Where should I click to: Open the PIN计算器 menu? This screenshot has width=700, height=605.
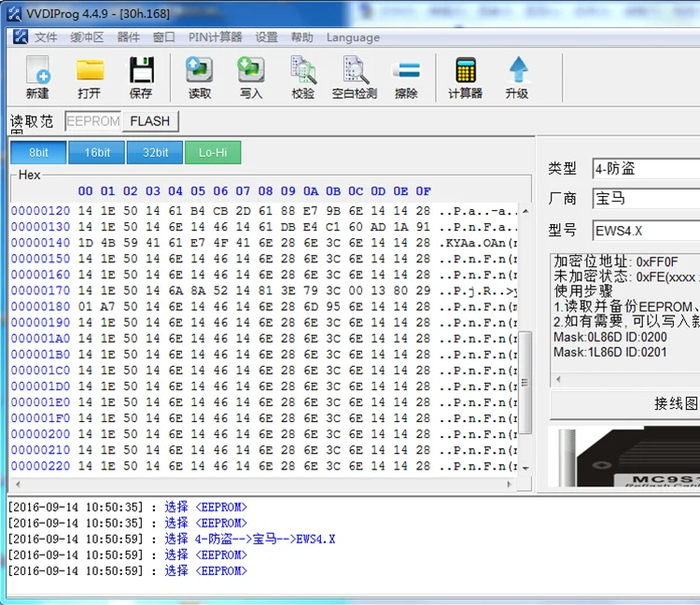tap(216, 37)
